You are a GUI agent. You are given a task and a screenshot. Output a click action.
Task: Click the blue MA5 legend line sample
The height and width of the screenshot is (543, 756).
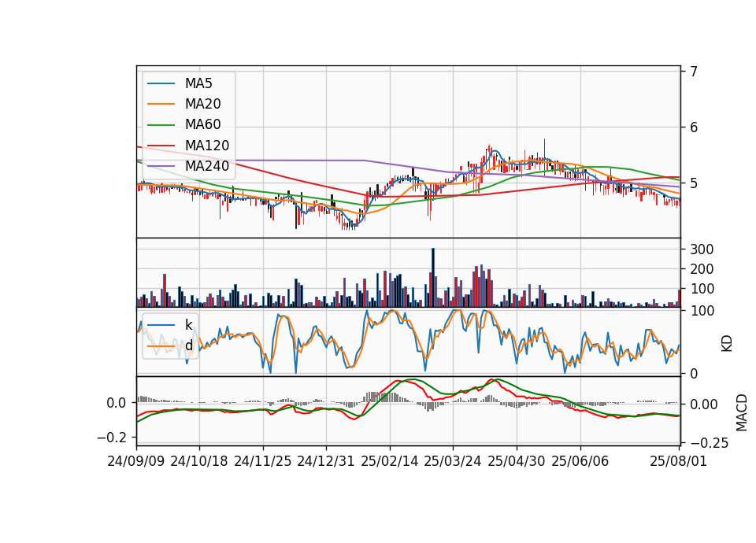pos(161,83)
